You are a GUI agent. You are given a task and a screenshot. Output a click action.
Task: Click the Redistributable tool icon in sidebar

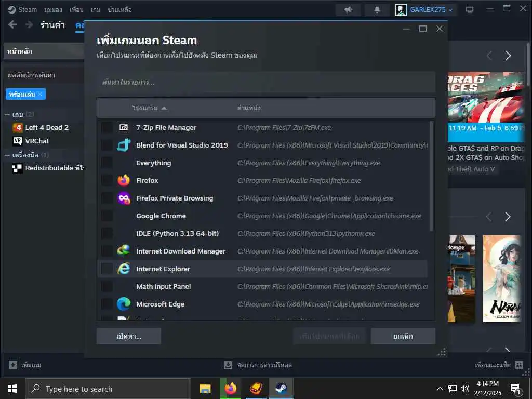[x=17, y=168]
